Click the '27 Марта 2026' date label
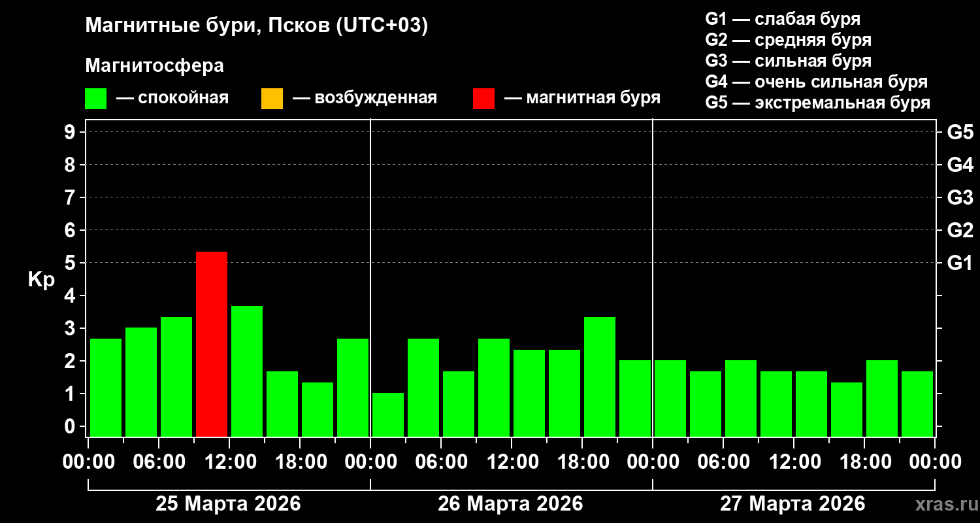 tap(792, 503)
